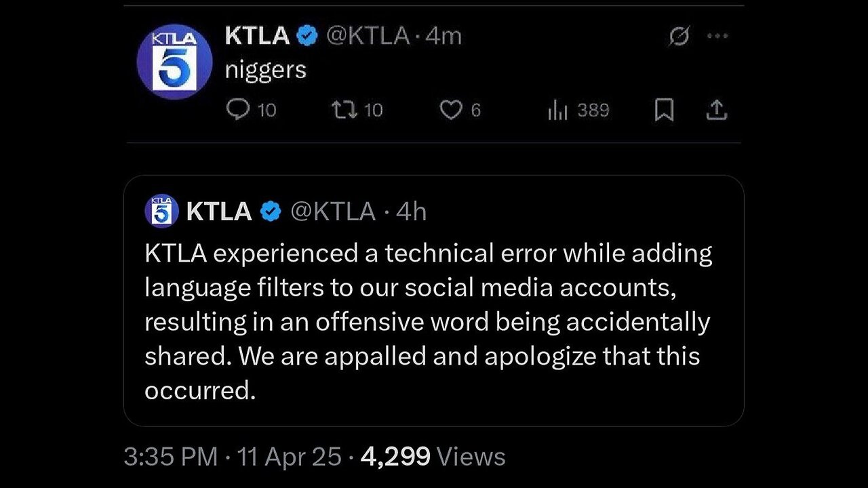The image size is (868, 488).
Task: Open the quoted apology post text
Action: pos(427,321)
